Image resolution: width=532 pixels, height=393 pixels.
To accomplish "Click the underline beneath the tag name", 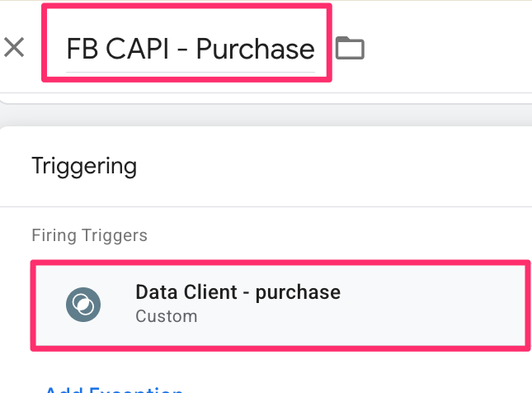I will pos(190,72).
